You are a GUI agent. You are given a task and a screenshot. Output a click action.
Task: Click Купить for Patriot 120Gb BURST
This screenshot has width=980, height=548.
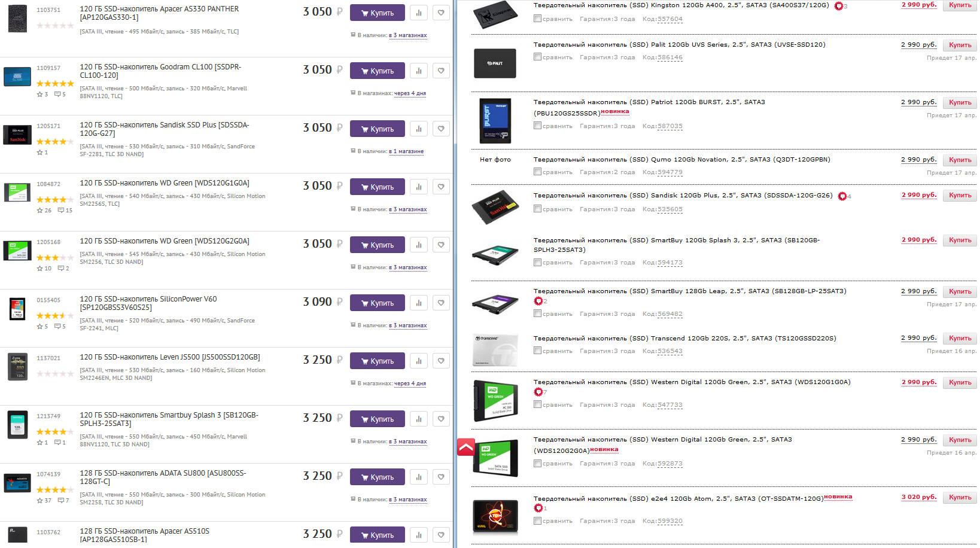pyautogui.click(x=960, y=102)
